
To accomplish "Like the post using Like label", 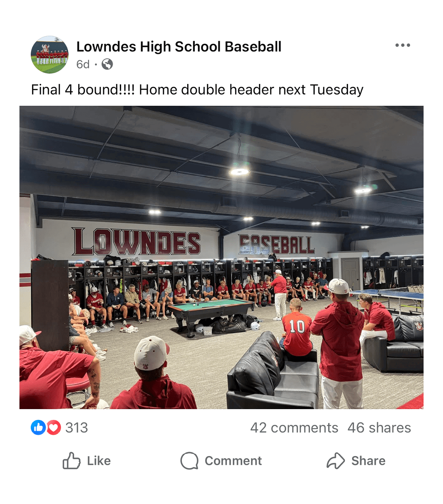I will 99,461.
